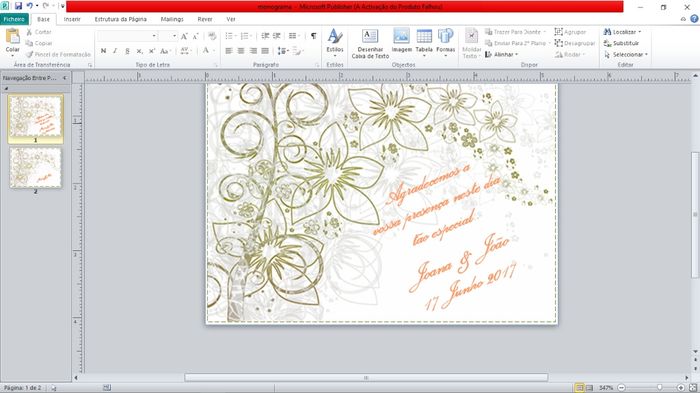The width and height of the screenshot is (700, 393).
Task: Switch to the Mailings tab
Action: click(x=172, y=19)
